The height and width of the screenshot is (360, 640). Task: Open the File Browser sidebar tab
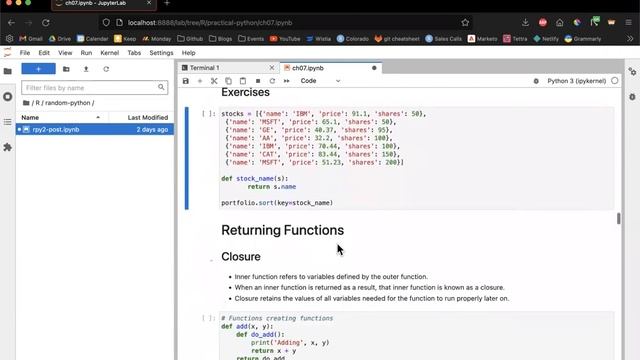coord(8,71)
